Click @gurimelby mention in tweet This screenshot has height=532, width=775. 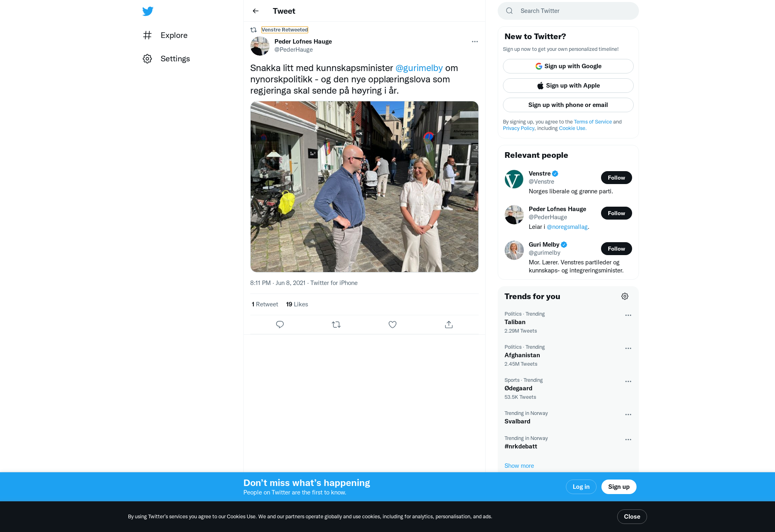coord(419,68)
